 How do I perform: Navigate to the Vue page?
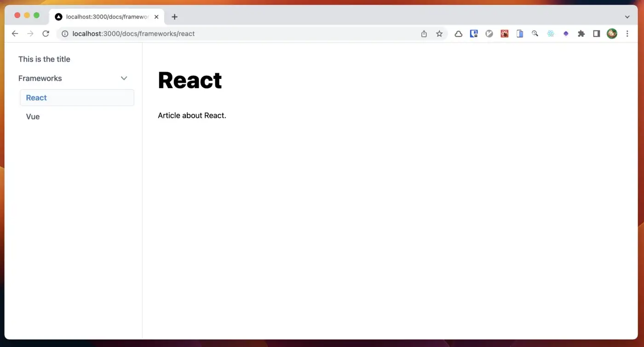click(33, 117)
